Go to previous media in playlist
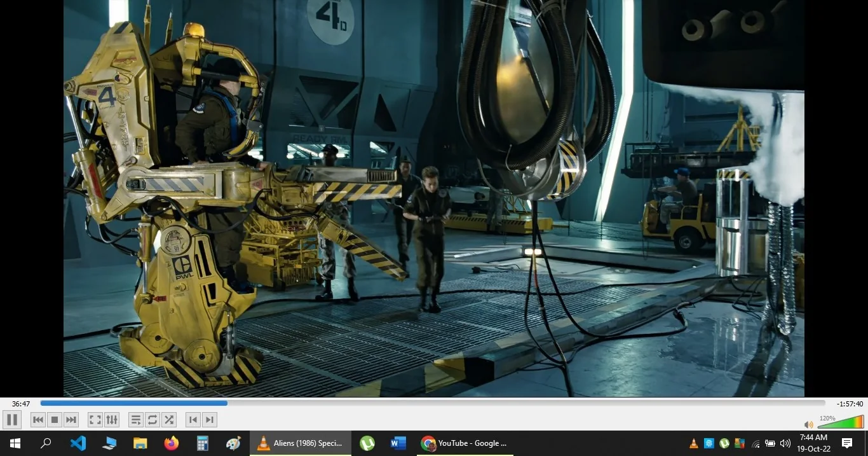868x456 pixels. click(x=38, y=420)
